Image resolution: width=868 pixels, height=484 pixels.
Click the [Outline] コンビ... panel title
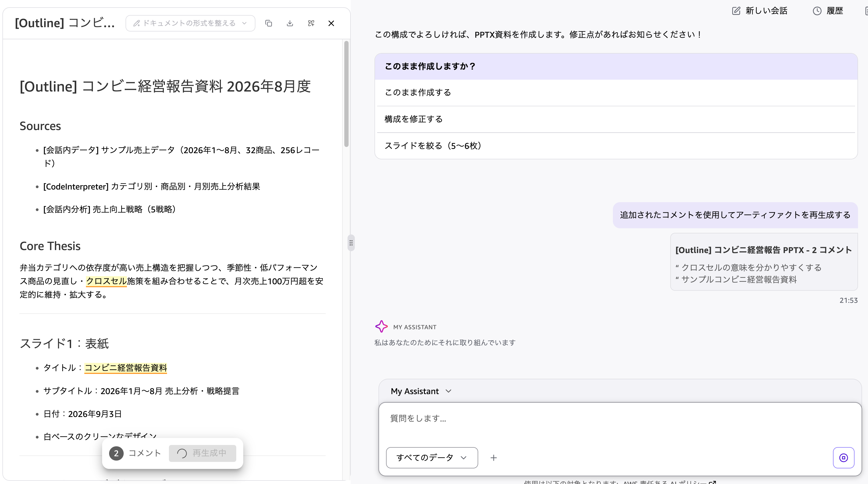[65, 23]
